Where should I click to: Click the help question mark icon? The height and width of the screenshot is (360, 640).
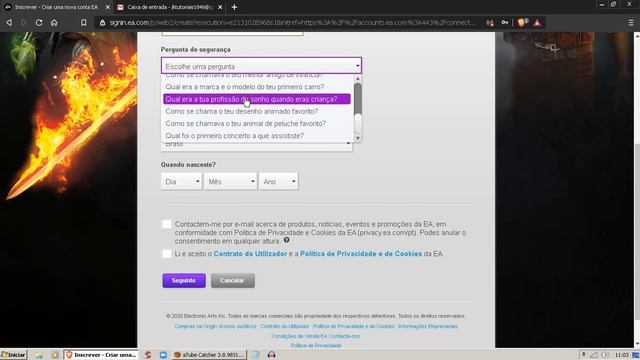pos(287,240)
